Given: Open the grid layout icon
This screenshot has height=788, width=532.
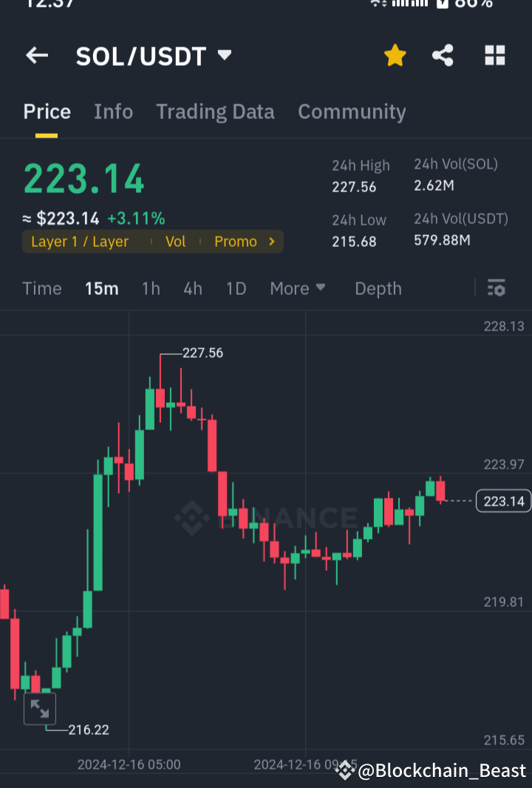Looking at the screenshot, I should coord(494,55).
